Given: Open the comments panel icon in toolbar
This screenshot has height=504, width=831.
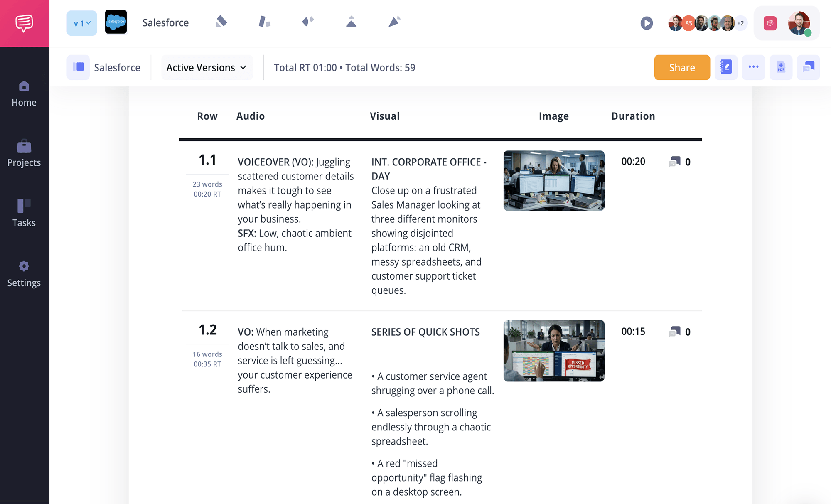Looking at the screenshot, I should 808,67.
